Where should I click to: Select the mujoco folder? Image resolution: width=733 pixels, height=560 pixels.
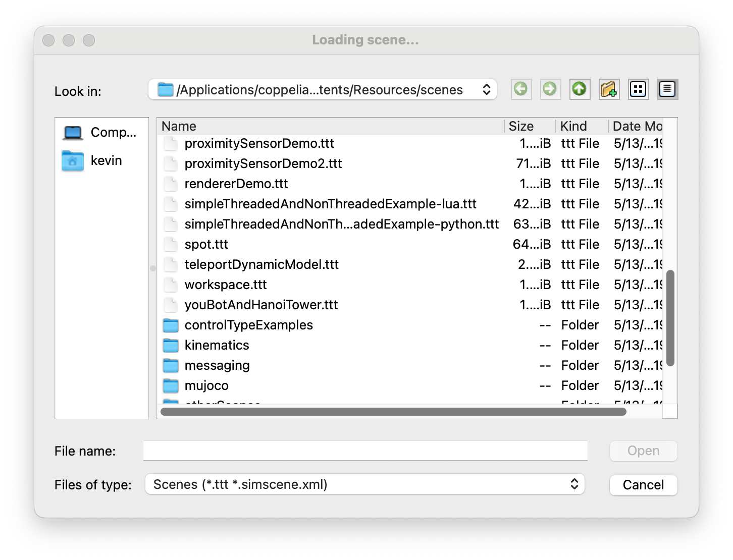coord(206,385)
